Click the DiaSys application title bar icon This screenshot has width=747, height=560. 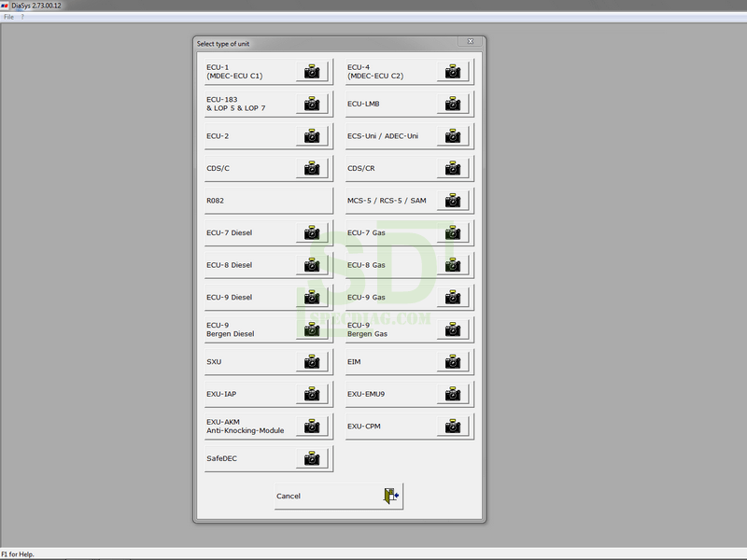click(5, 6)
